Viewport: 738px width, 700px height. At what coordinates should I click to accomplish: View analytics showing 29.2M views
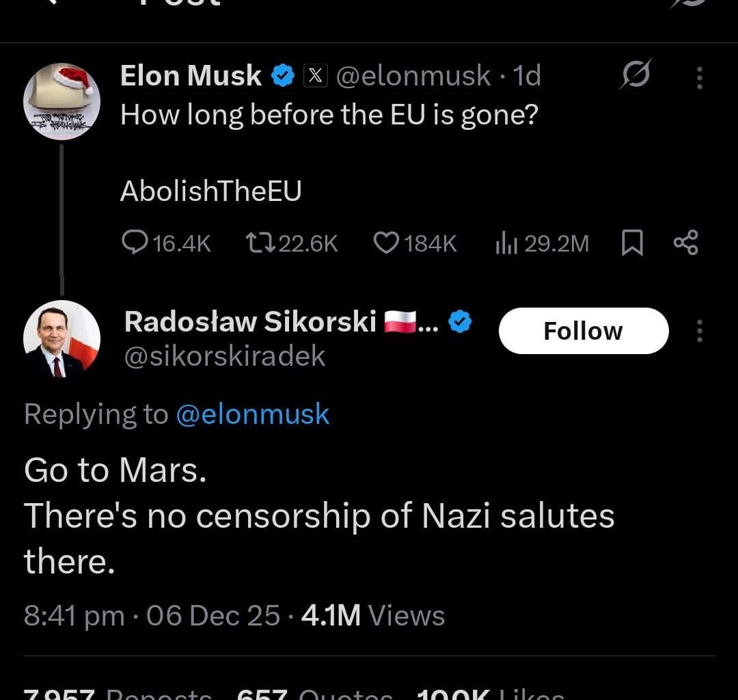[x=541, y=243]
